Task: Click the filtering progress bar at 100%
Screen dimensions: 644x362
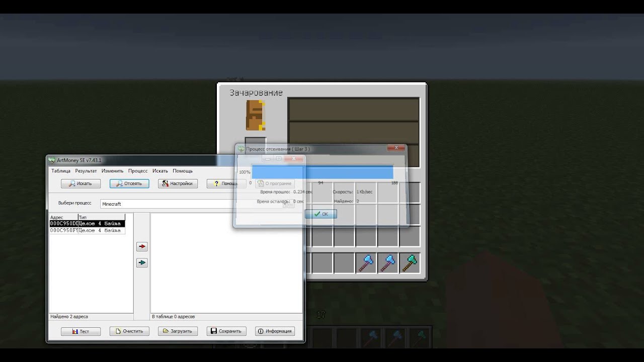Action: [323, 172]
